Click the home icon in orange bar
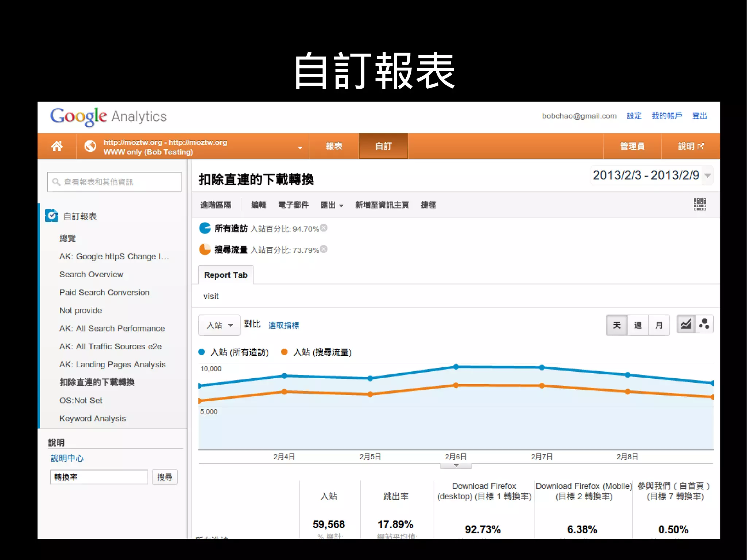 point(57,146)
